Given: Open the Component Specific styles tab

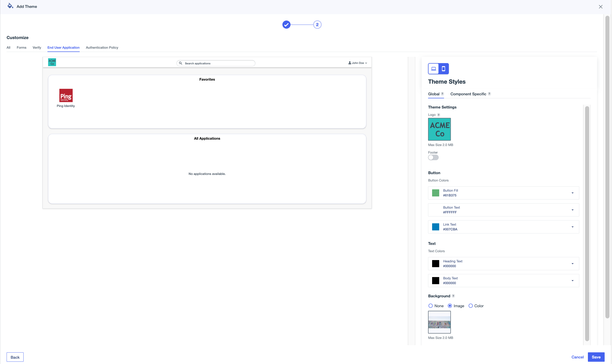Looking at the screenshot, I should (468, 94).
